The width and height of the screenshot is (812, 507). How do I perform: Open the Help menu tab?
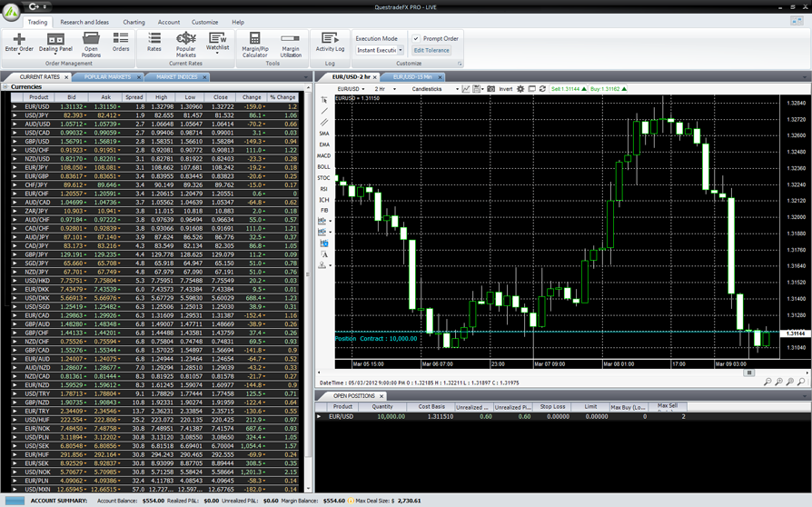(x=238, y=23)
